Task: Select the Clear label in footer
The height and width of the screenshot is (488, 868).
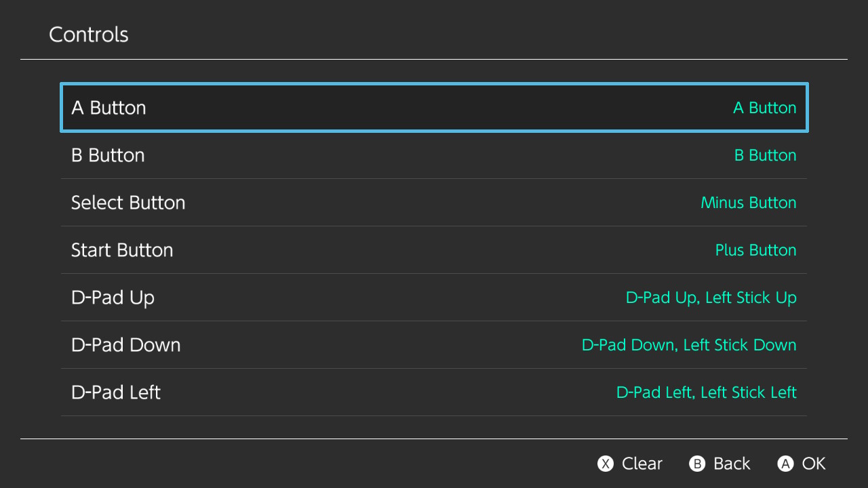Action: pos(642,464)
